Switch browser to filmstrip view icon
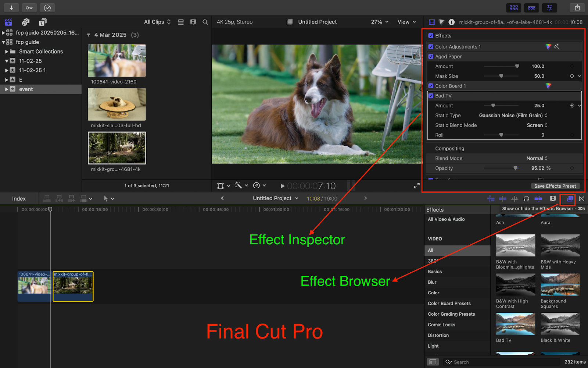Image resolution: width=588 pixels, height=368 pixels. coord(193,22)
